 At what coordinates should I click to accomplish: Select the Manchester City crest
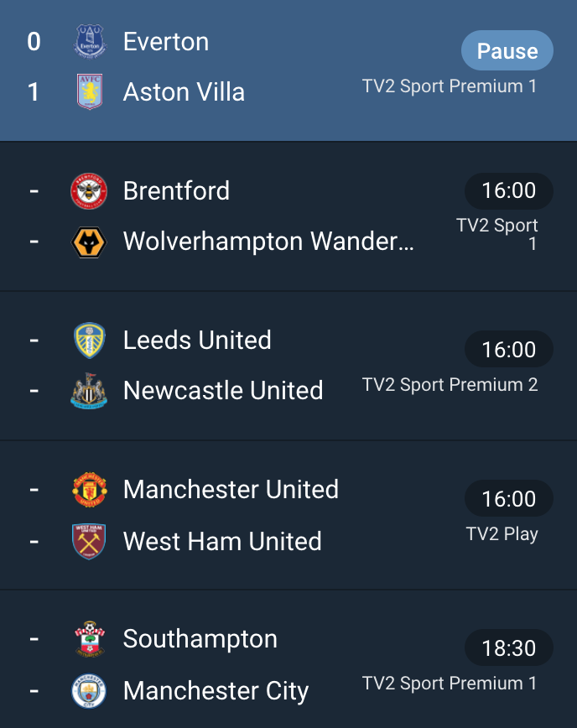89,691
